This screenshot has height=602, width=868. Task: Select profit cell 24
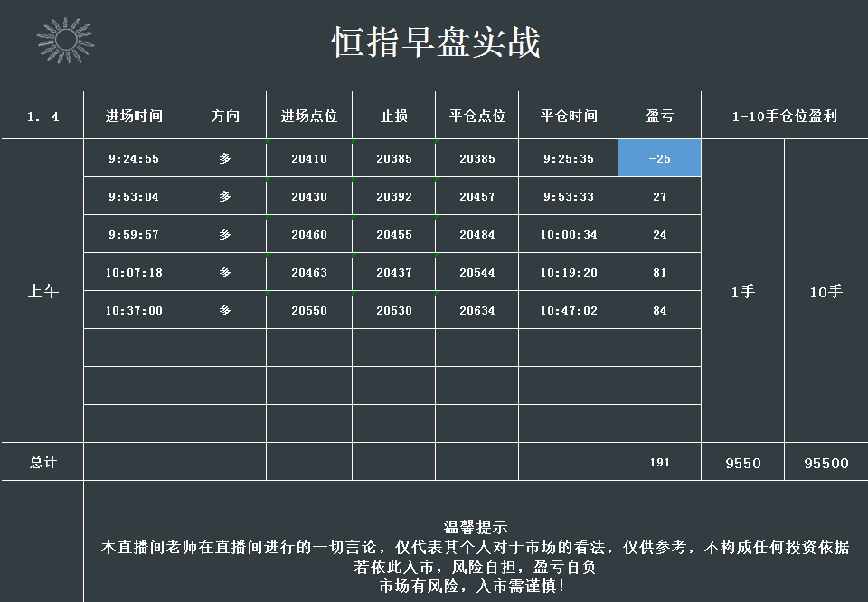659,235
